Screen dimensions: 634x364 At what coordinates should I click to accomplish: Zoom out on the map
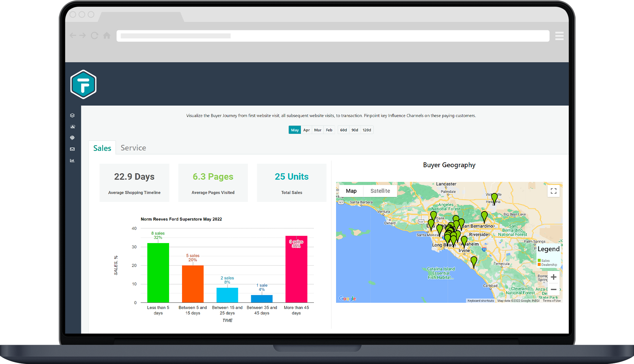pyautogui.click(x=554, y=289)
